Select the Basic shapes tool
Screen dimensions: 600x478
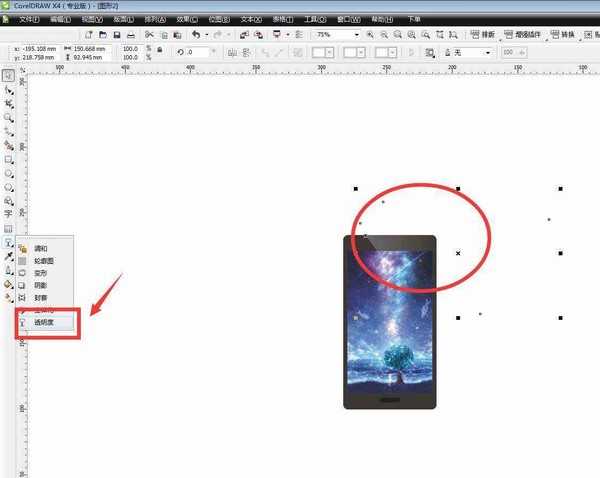(8, 201)
